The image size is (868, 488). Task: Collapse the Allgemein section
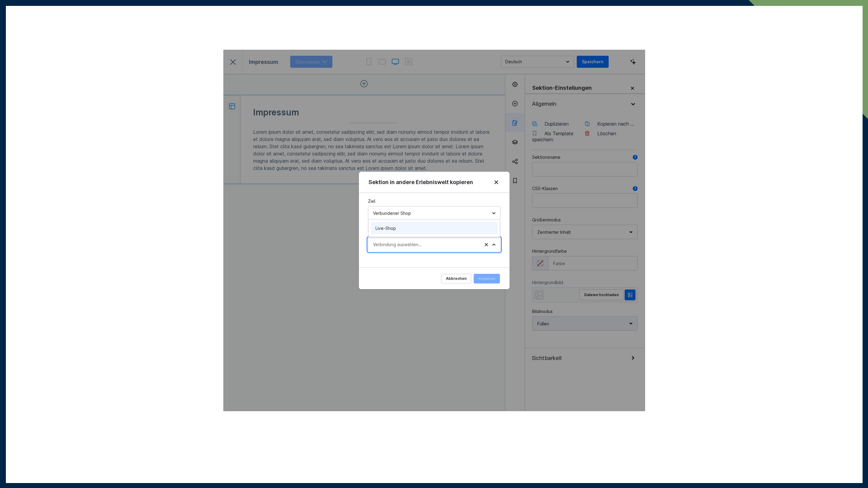[585, 104]
